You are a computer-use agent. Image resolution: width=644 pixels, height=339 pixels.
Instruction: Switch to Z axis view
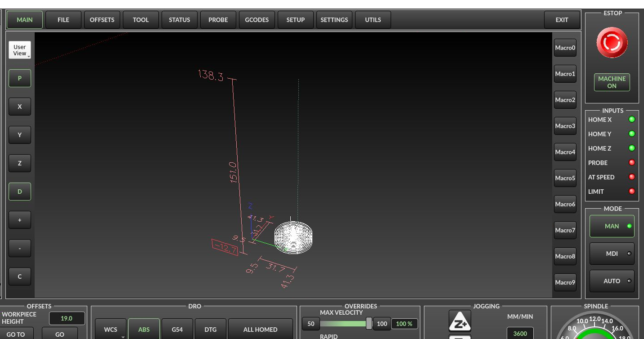[x=20, y=163]
